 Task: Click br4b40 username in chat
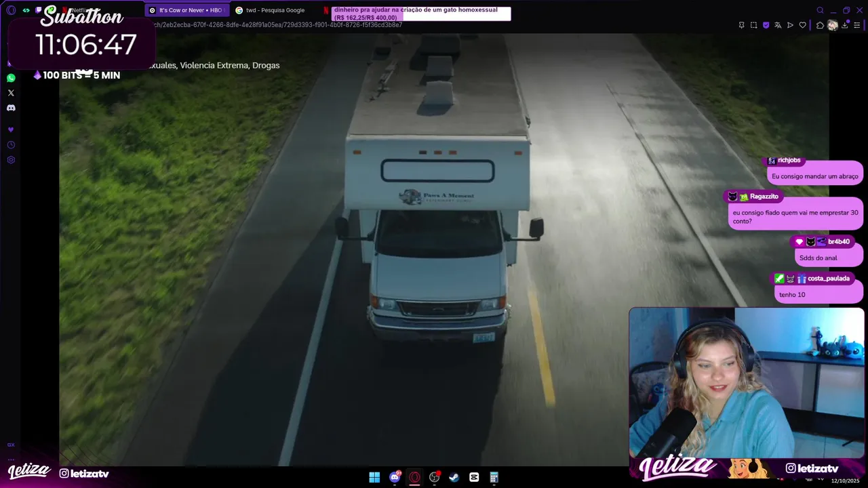(x=839, y=242)
